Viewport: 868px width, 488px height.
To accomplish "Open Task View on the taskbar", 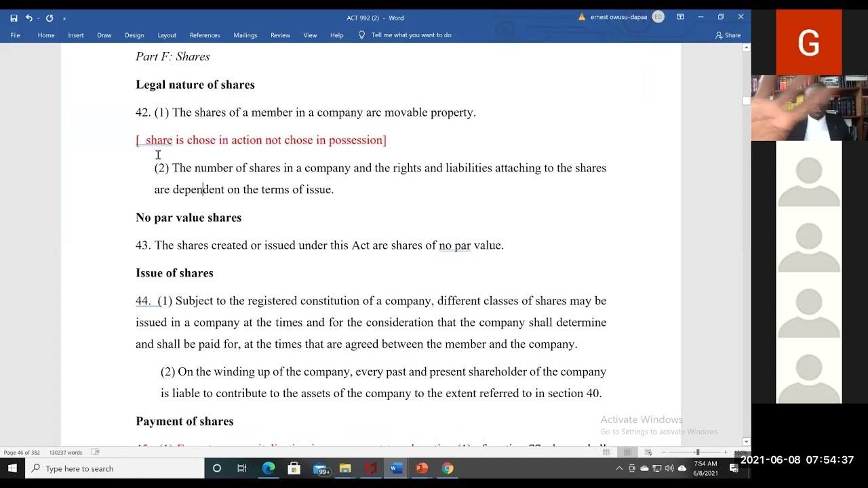I will (x=242, y=468).
